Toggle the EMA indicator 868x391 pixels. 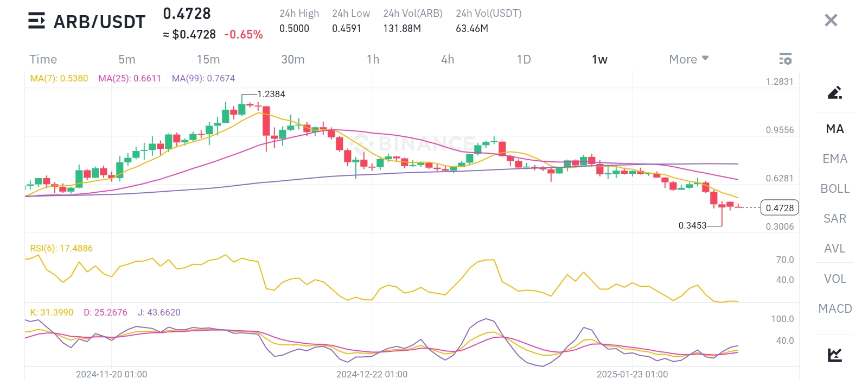pyautogui.click(x=835, y=159)
